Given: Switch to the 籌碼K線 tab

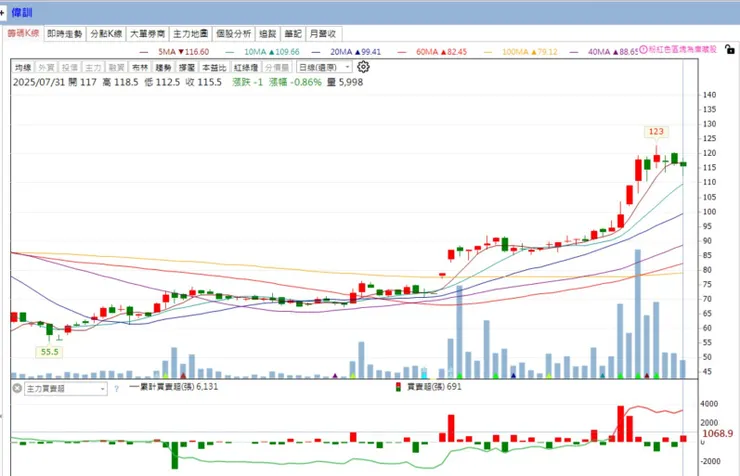Looking at the screenshot, I should click(x=23, y=33).
